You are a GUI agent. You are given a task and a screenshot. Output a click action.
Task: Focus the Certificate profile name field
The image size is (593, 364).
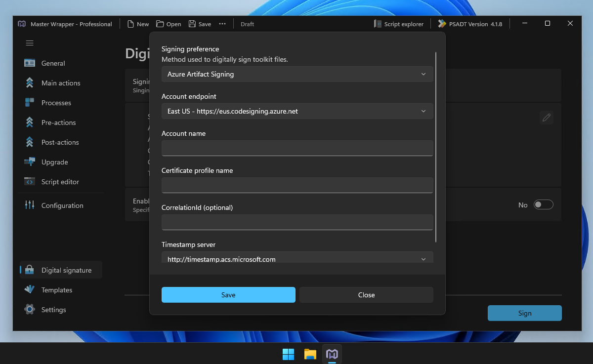pyautogui.click(x=297, y=185)
